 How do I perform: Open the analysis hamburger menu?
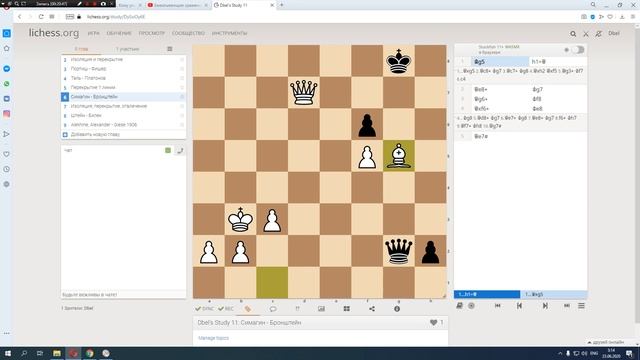[x=581, y=305]
